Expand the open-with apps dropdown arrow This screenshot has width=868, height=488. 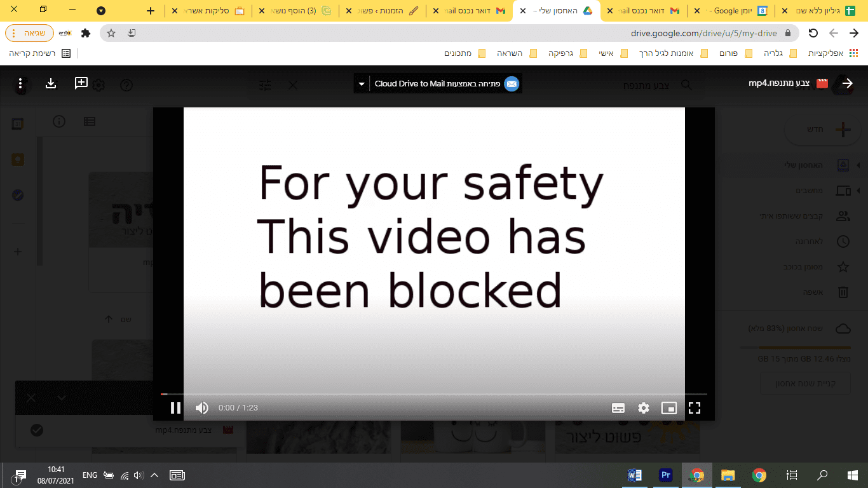coord(362,84)
